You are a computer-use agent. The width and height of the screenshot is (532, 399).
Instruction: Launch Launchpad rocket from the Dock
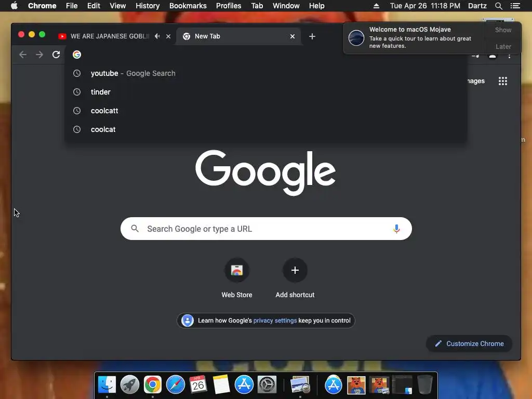(129, 385)
